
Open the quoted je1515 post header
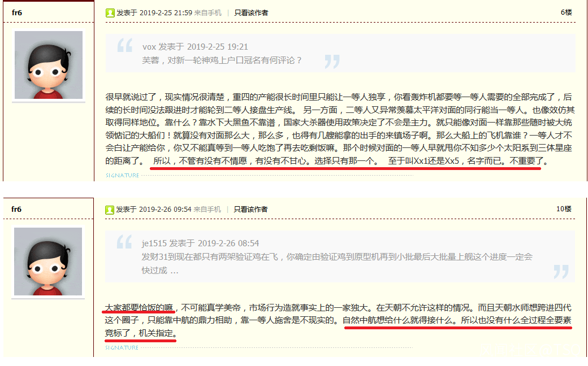[x=200, y=243]
